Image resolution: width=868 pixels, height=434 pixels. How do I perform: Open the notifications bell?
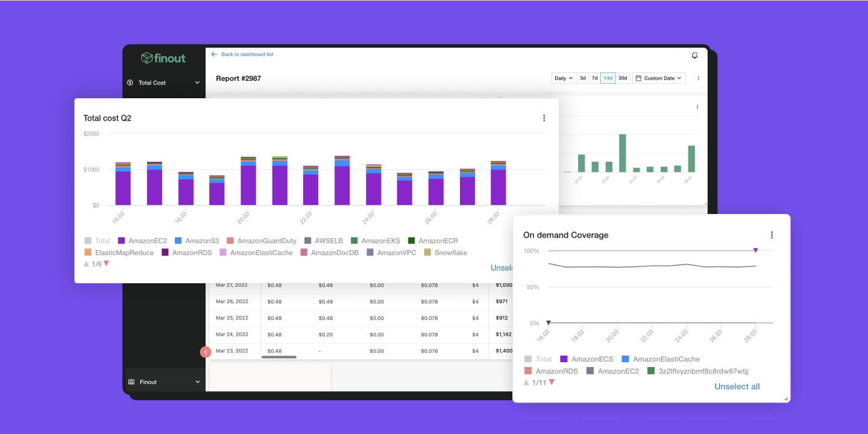point(694,55)
